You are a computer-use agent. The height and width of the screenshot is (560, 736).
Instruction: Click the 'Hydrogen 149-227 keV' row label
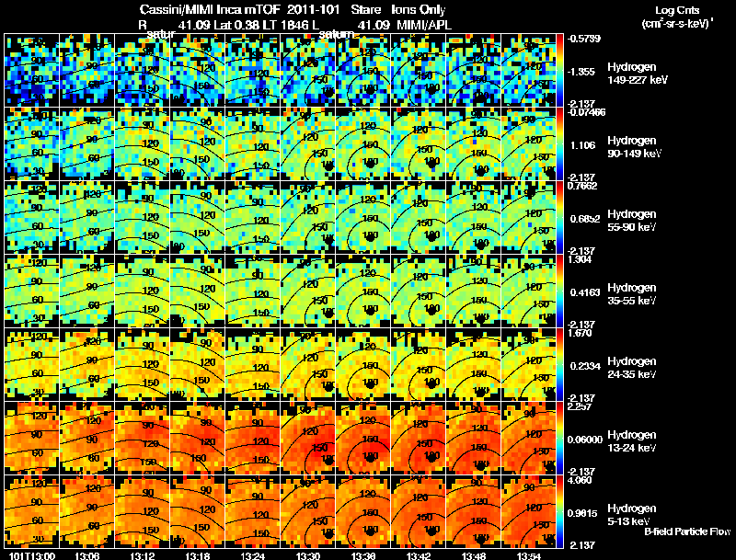tap(638, 74)
